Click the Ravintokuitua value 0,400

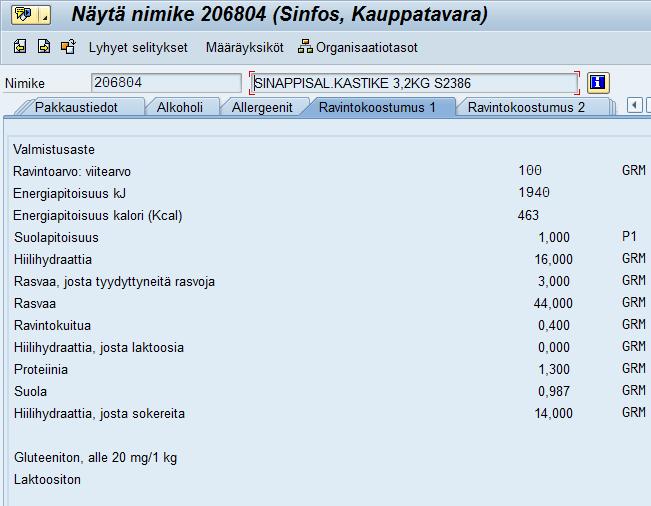tap(554, 325)
